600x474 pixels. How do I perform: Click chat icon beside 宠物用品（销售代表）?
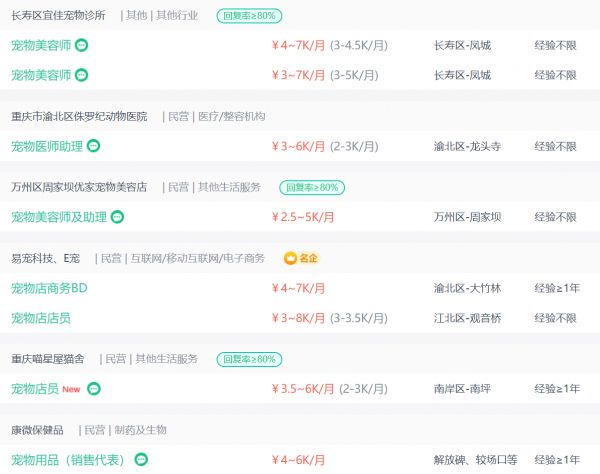click(141, 459)
